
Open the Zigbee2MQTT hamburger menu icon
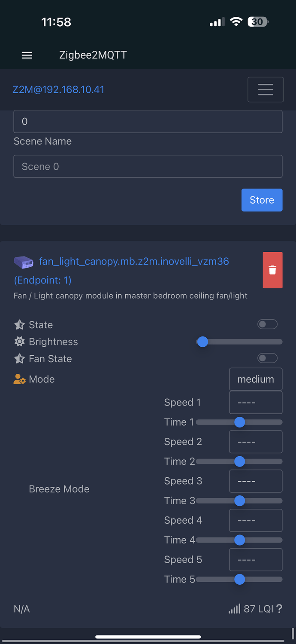click(27, 55)
